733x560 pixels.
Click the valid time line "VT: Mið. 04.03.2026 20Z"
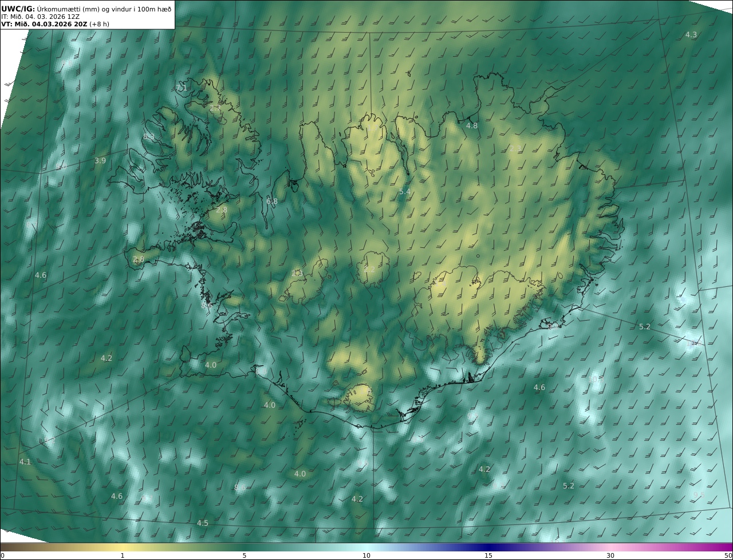pyautogui.click(x=44, y=25)
